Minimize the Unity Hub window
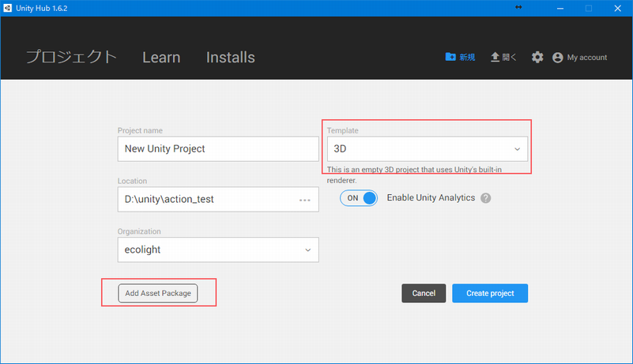The height and width of the screenshot is (364, 633). point(560,8)
